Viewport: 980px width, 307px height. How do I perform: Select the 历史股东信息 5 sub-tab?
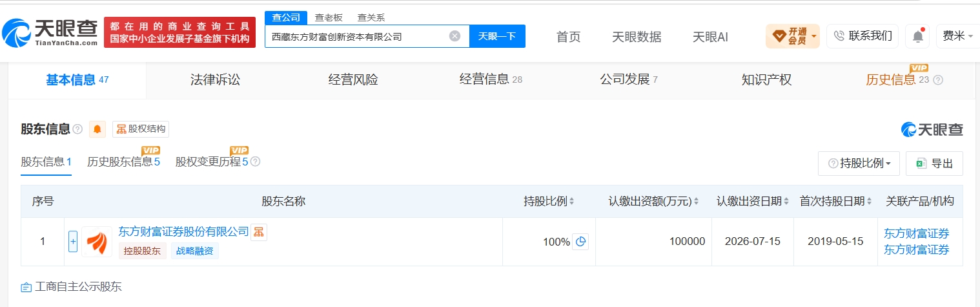[x=123, y=162]
